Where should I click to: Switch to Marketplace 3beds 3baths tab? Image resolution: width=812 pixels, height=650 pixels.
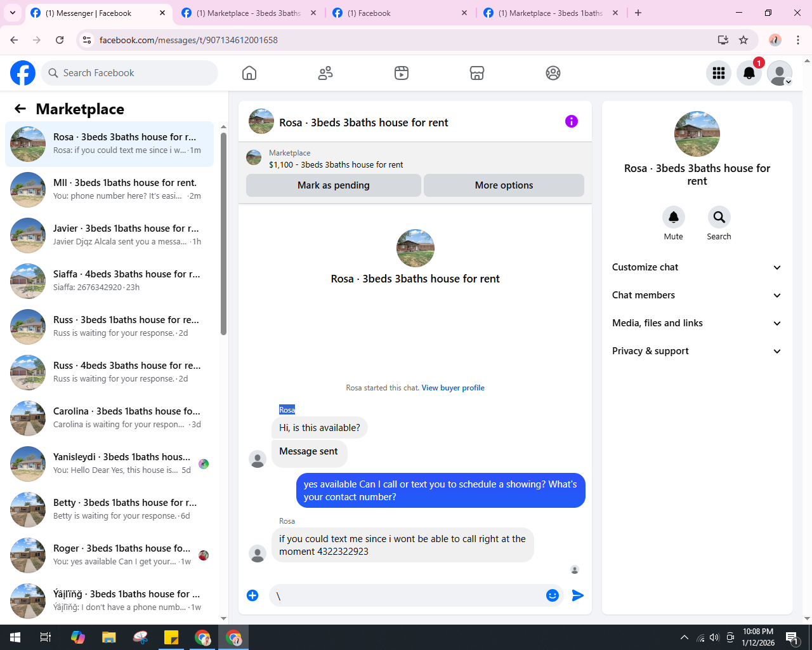(x=248, y=13)
